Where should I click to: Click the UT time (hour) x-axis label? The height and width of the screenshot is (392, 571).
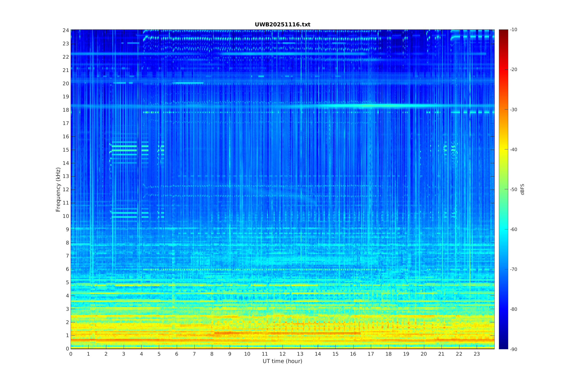[282, 361]
